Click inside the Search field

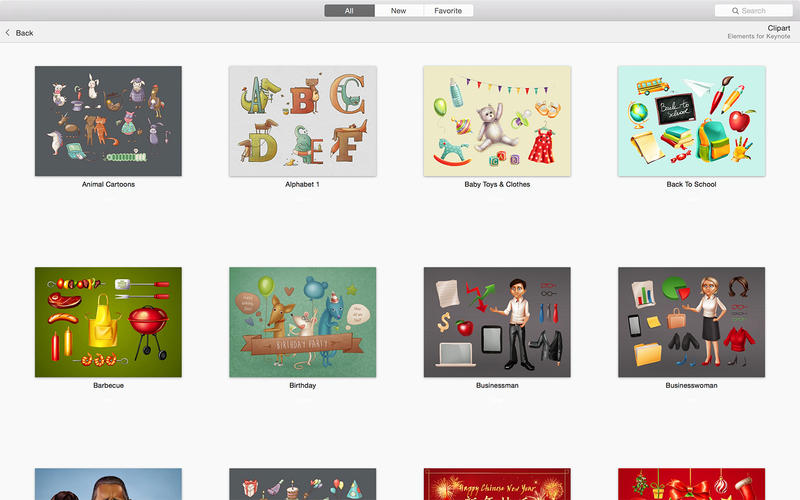(x=760, y=11)
